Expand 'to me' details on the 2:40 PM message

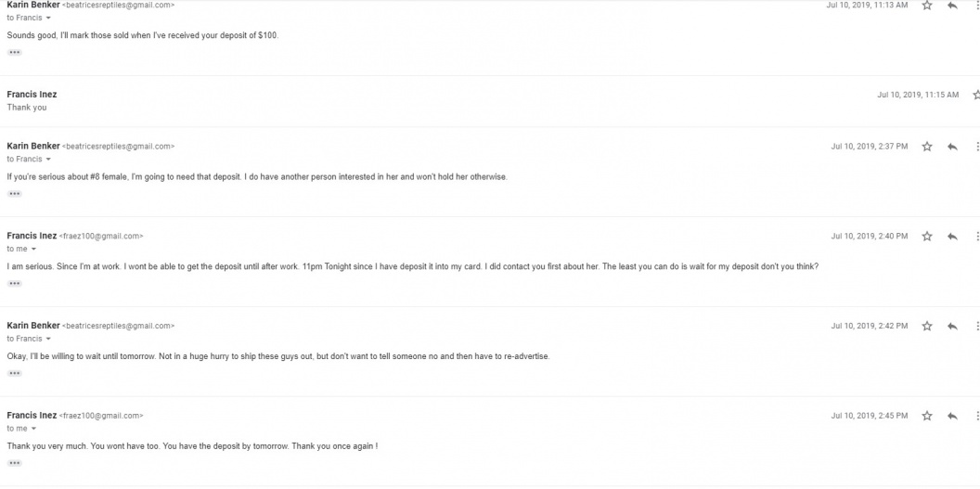pyautogui.click(x=33, y=250)
